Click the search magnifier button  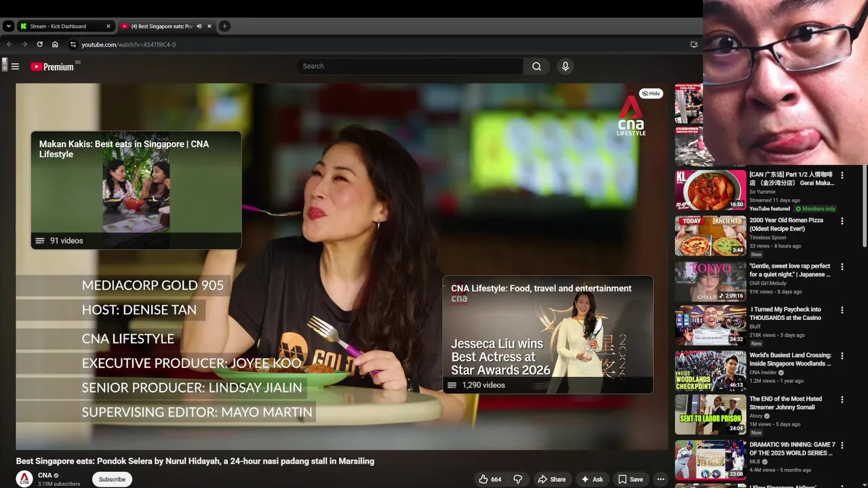click(536, 66)
